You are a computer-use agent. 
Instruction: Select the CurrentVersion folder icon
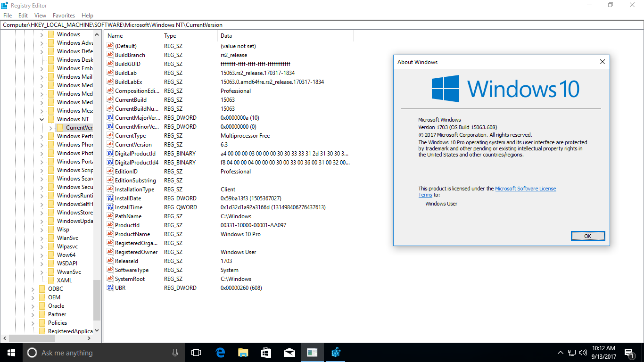[x=60, y=128]
